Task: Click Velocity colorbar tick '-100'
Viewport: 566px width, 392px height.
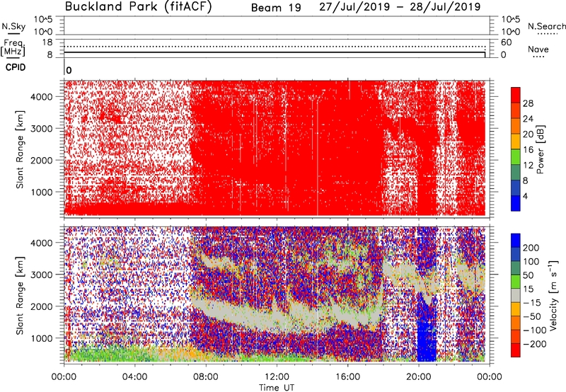Action: tap(534, 330)
